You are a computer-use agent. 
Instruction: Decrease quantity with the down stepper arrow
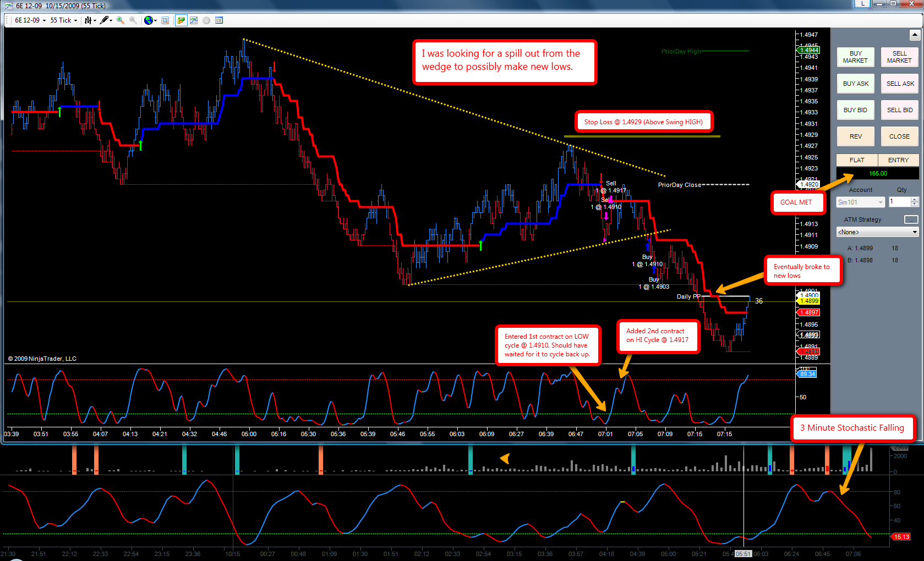(915, 205)
